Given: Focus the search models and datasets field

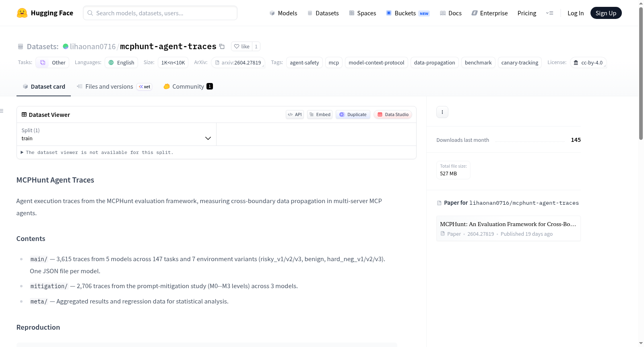Looking at the screenshot, I should [x=160, y=13].
